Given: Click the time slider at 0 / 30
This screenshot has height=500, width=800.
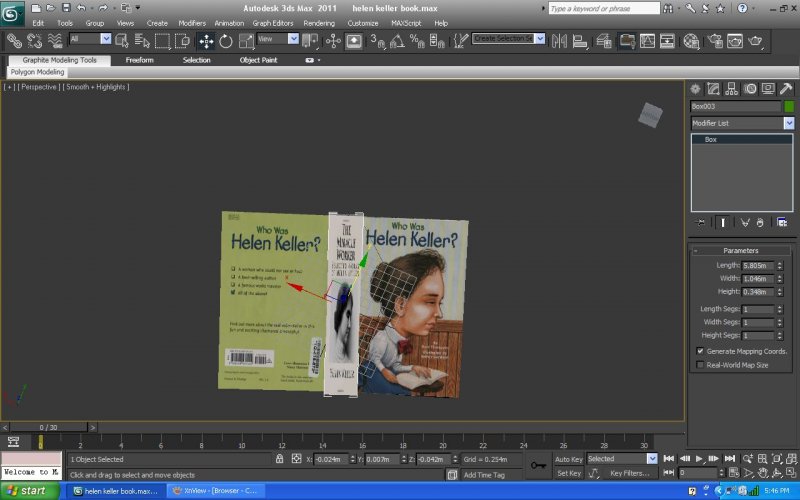Looking at the screenshot, I should (48, 427).
